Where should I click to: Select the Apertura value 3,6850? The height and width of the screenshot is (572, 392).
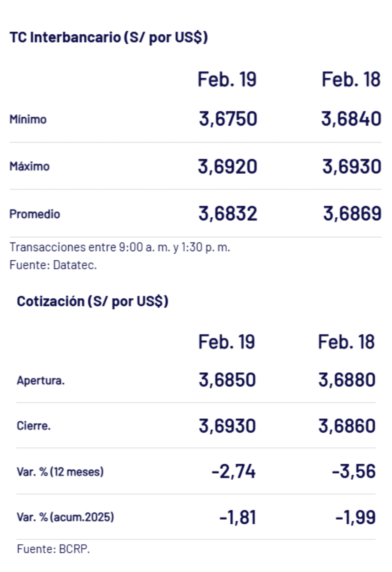(x=227, y=380)
